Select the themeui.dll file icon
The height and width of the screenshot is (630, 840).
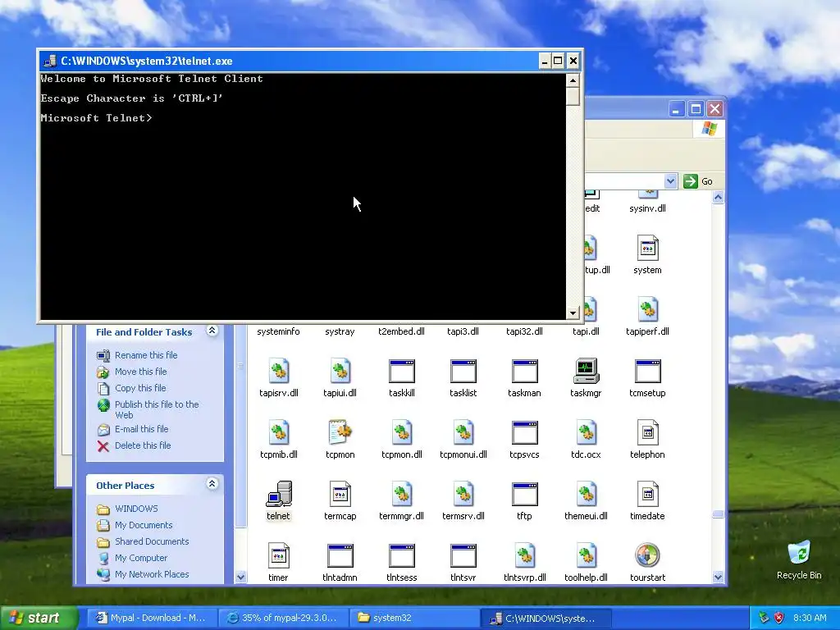[x=586, y=494]
